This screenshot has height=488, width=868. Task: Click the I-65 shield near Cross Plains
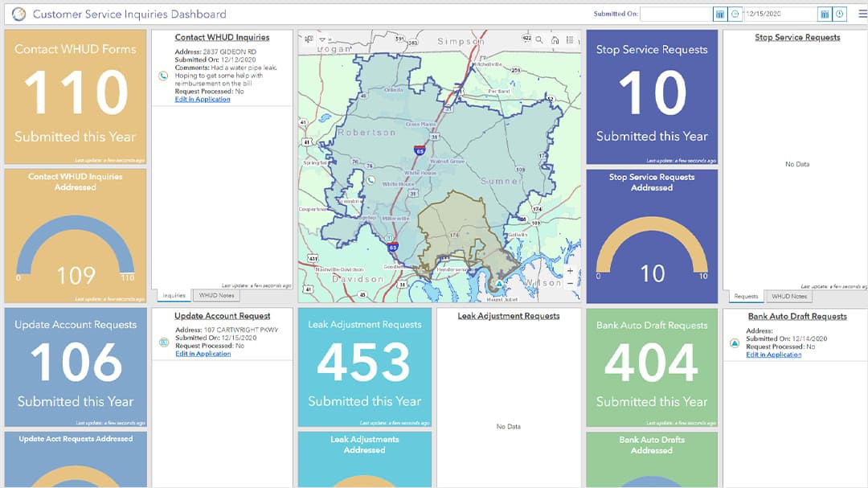pyautogui.click(x=420, y=150)
